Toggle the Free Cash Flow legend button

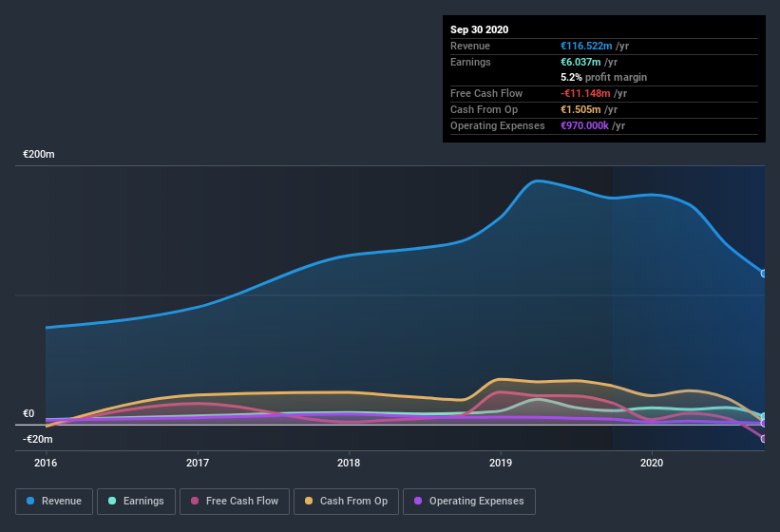coord(235,502)
